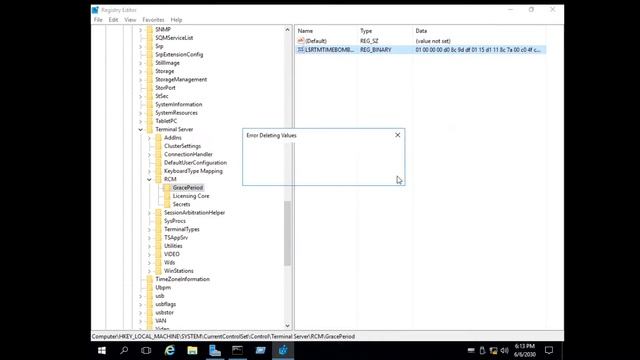Open the network status tray icon
This screenshot has height=360, width=640.
pos(493,350)
